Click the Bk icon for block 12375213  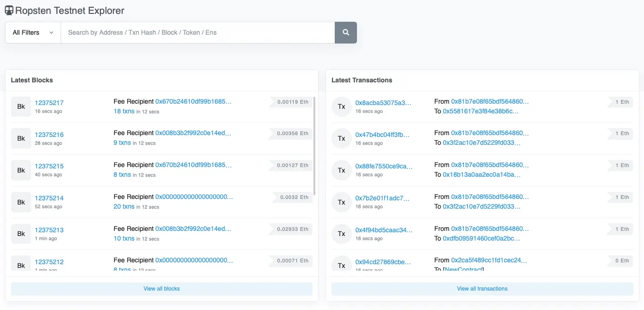(x=21, y=234)
